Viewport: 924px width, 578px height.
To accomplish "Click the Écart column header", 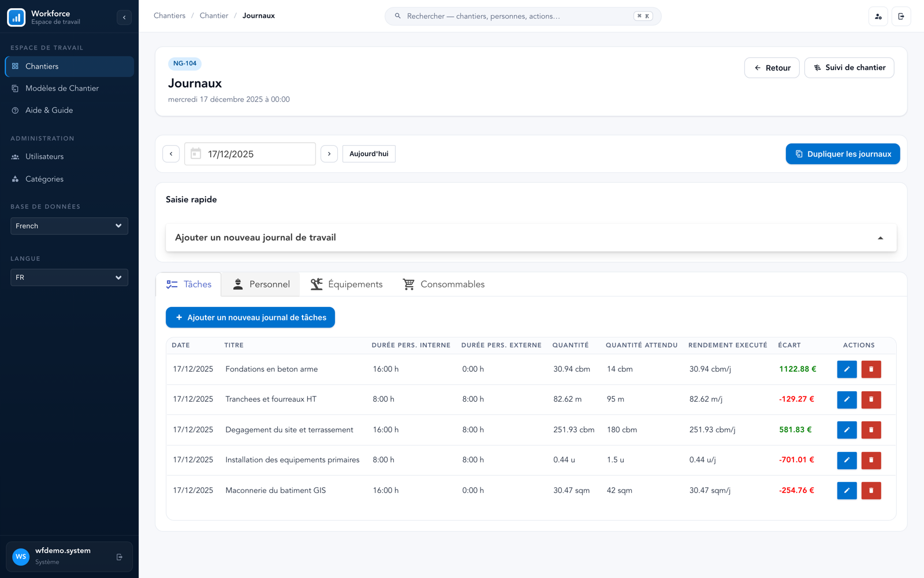I will (789, 345).
